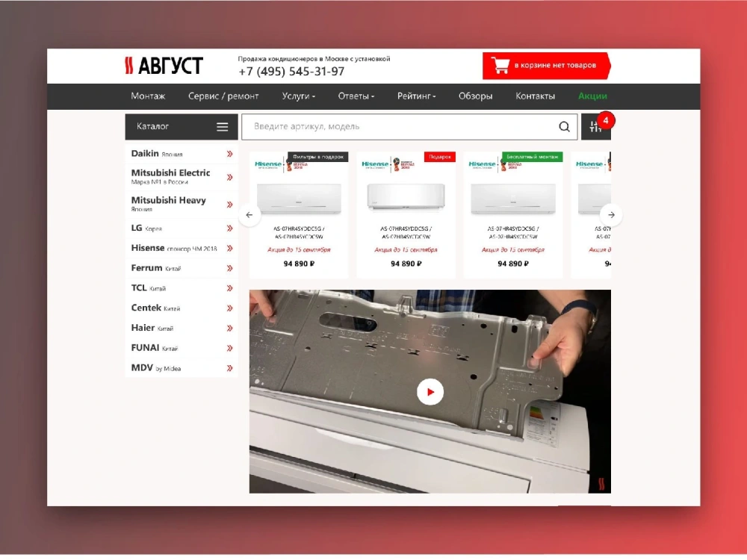Screen dimensions: 747x560
Task: Expand LG category arrow
Action: point(229,228)
